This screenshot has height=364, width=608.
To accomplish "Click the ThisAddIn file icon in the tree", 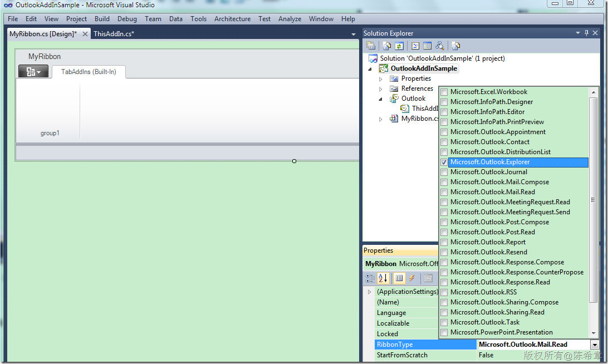I will pyautogui.click(x=405, y=109).
